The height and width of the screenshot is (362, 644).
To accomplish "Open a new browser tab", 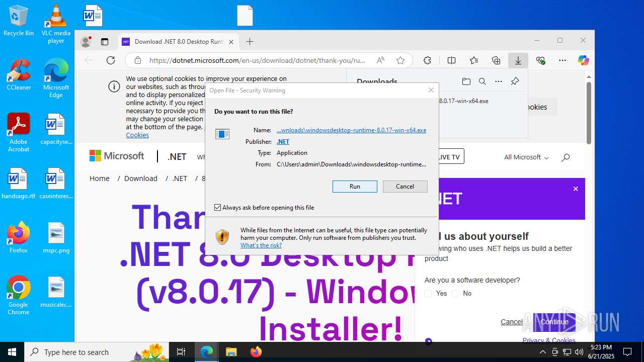I will (x=250, y=42).
